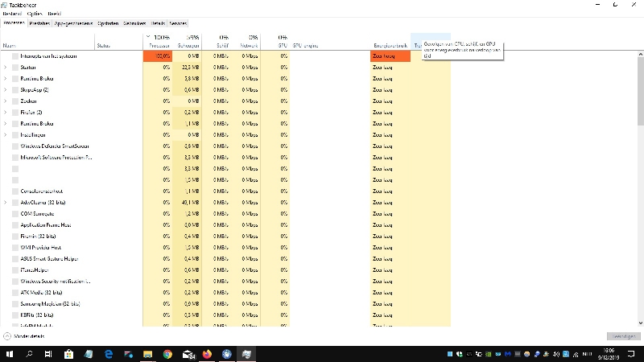Expand the Firefox (2) process group

click(x=6, y=113)
